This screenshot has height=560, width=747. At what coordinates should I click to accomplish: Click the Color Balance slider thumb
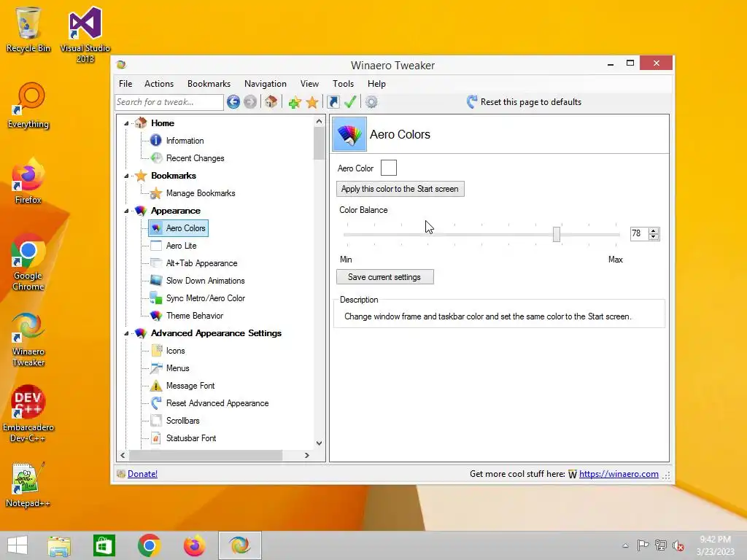[x=557, y=234]
